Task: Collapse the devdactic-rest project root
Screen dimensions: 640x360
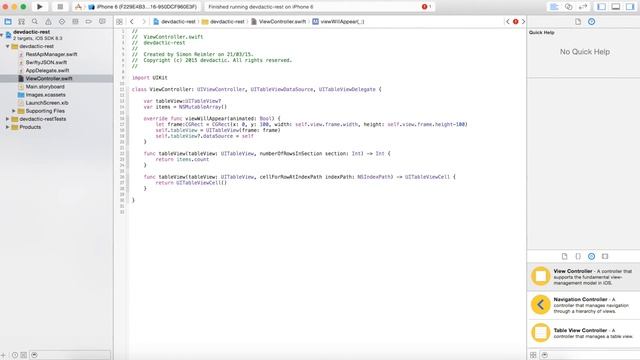Action: [2, 35]
